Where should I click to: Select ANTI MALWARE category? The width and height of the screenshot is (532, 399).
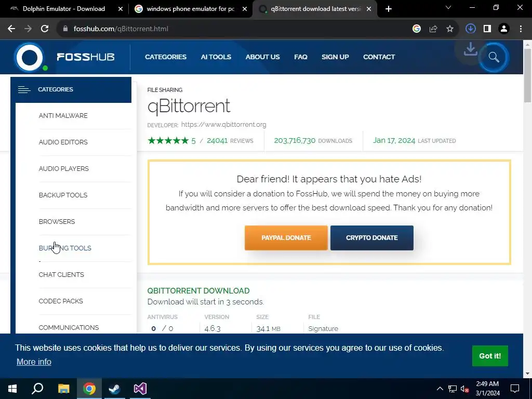(x=63, y=116)
